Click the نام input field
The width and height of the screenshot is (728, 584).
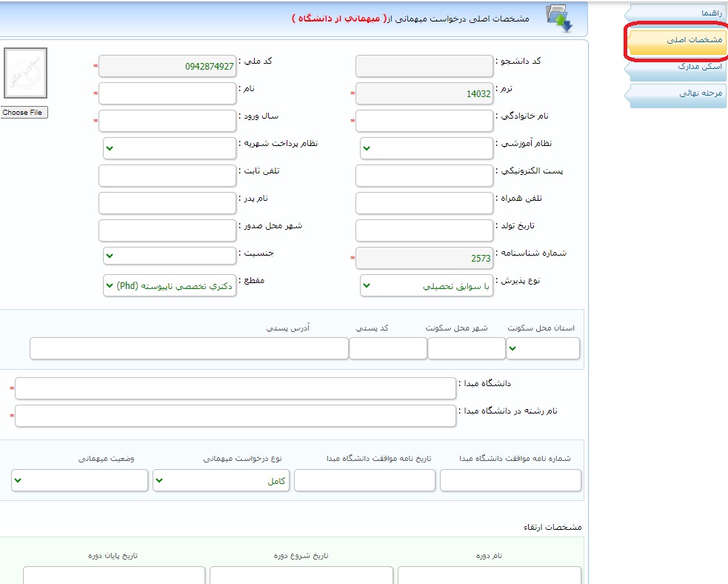click(167, 93)
